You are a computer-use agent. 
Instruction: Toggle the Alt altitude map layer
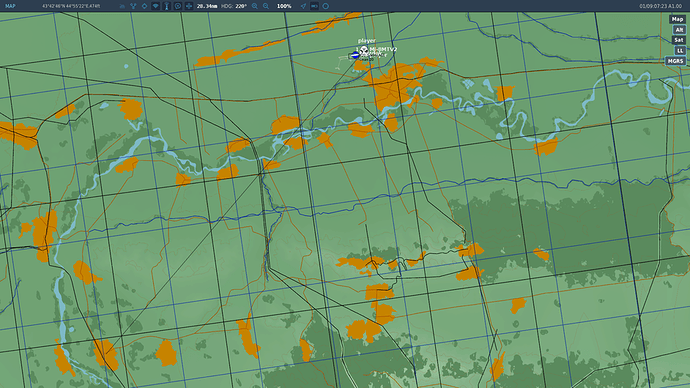679,29
